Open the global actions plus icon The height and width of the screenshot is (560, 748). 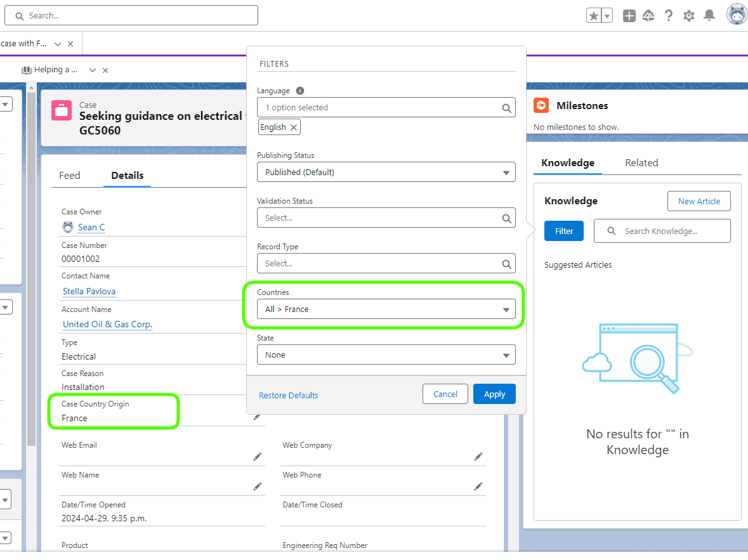pyautogui.click(x=629, y=16)
